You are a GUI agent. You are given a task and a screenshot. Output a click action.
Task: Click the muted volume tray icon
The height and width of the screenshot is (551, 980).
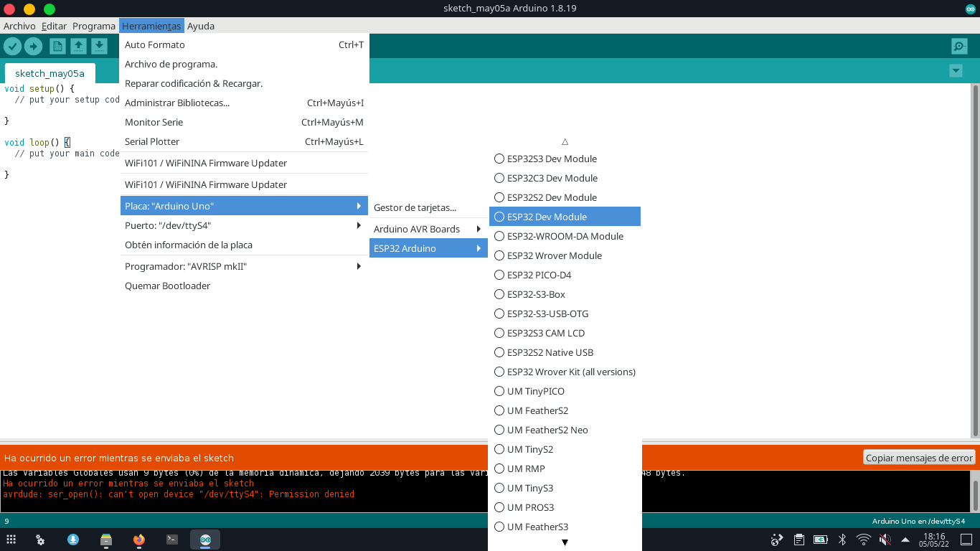click(885, 540)
